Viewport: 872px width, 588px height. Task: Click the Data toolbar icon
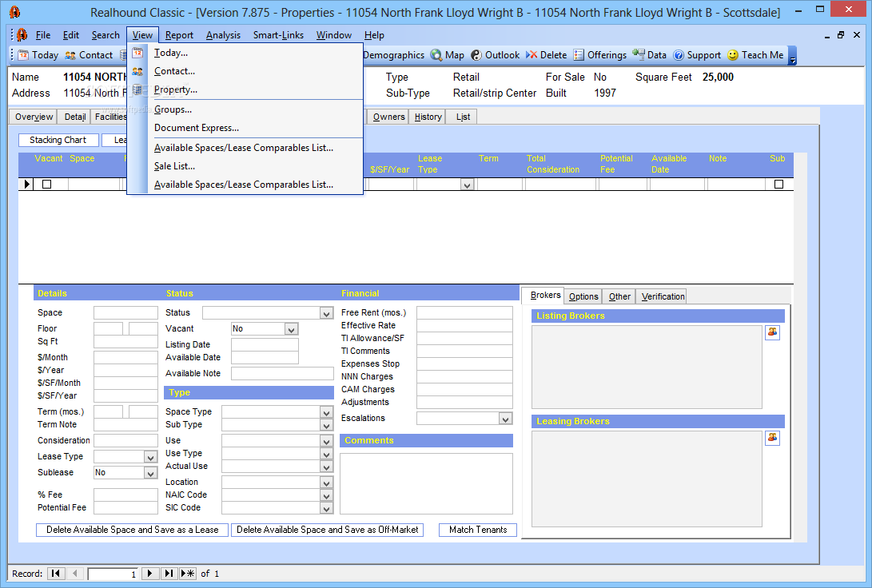(x=639, y=54)
